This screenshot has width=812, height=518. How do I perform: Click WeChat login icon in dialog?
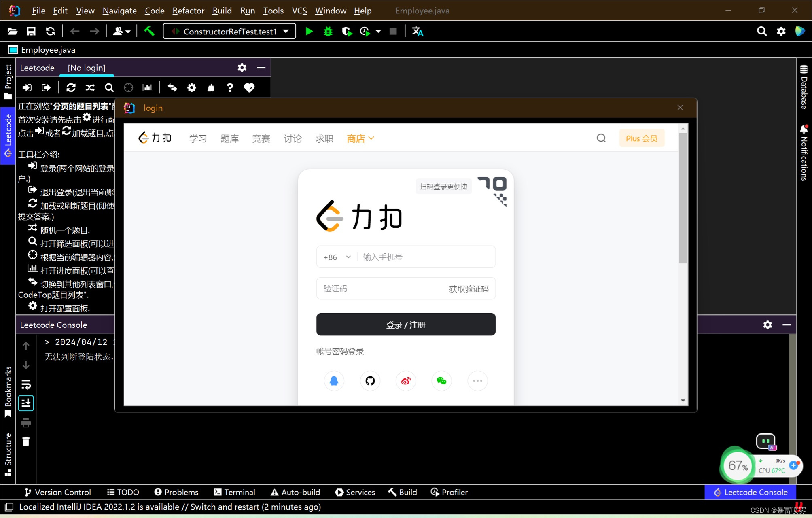click(x=441, y=381)
